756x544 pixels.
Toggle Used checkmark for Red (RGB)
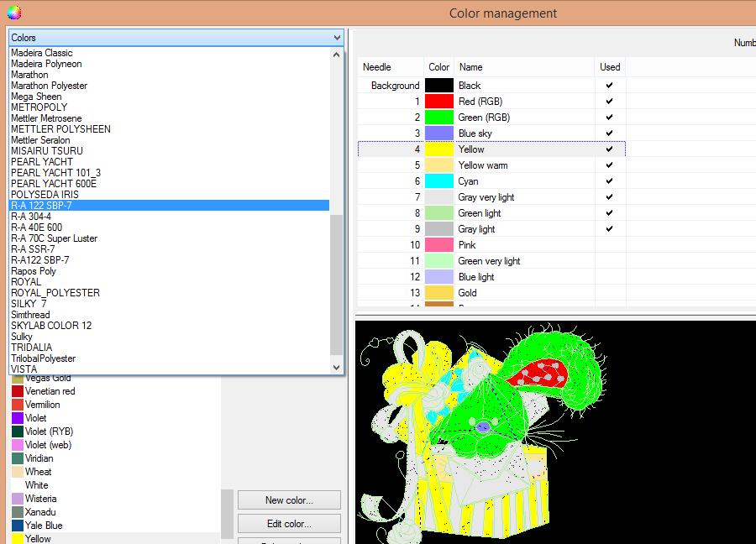(x=610, y=102)
